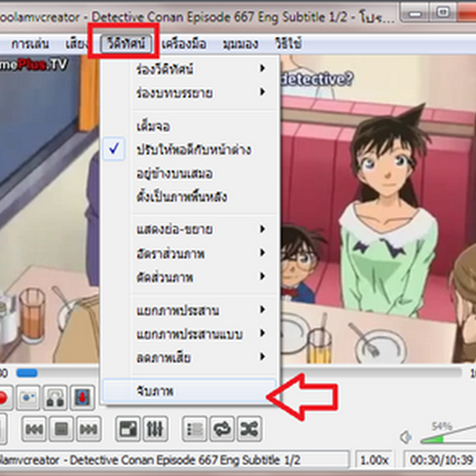This screenshot has width=476, height=476.
Task: Open the การเล่น (Playback) menu
Action: tap(30, 44)
